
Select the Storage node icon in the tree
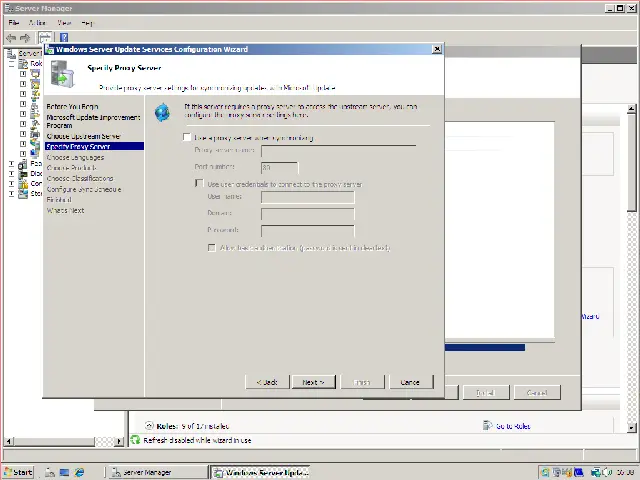(x=23, y=193)
